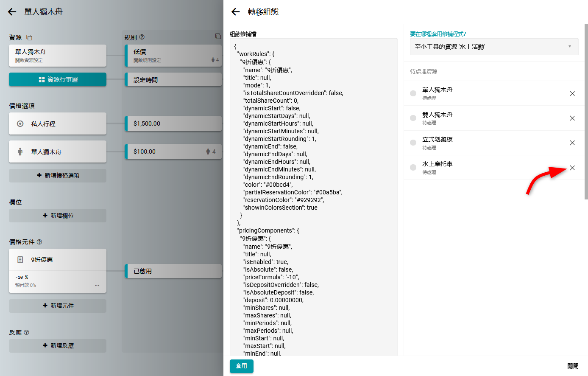This screenshot has width=588, height=376.
Task: Click the right panel vertical scrollbar
Action: coord(586,111)
